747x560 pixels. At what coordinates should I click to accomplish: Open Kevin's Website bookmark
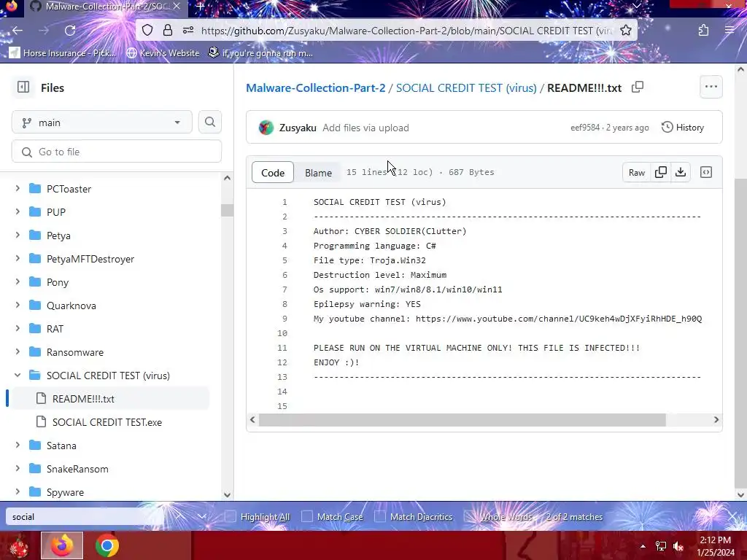click(x=163, y=52)
